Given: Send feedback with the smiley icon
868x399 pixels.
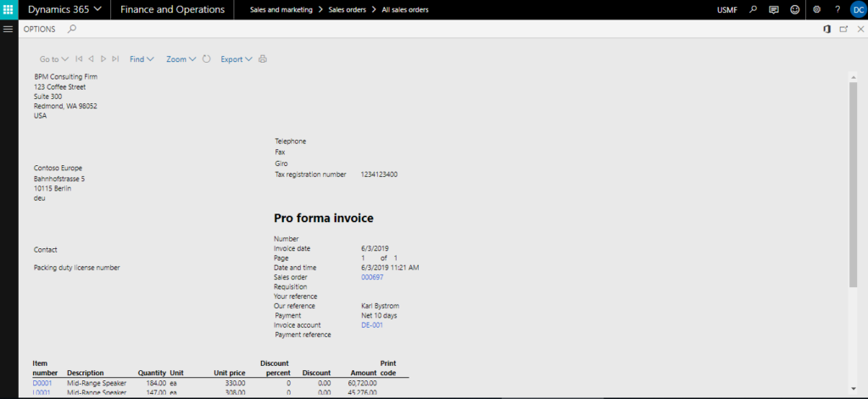Looking at the screenshot, I should tap(795, 9).
